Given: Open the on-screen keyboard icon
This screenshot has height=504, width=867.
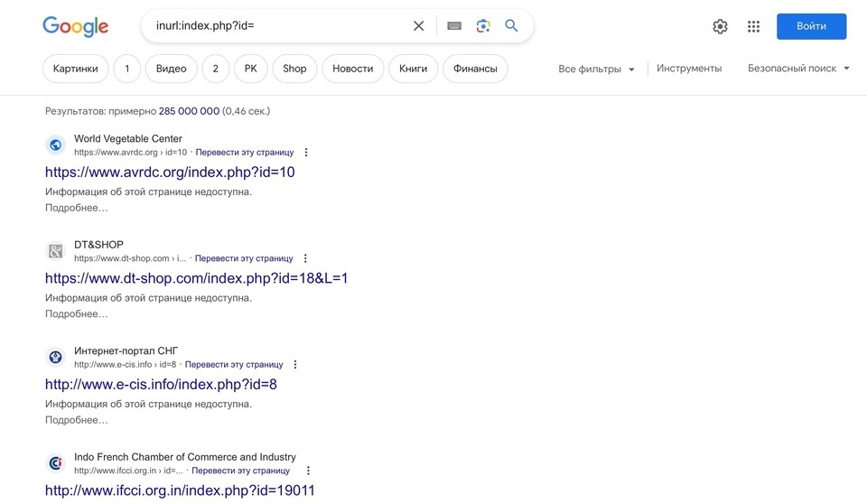Looking at the screenshot, I should coord(454,26).
